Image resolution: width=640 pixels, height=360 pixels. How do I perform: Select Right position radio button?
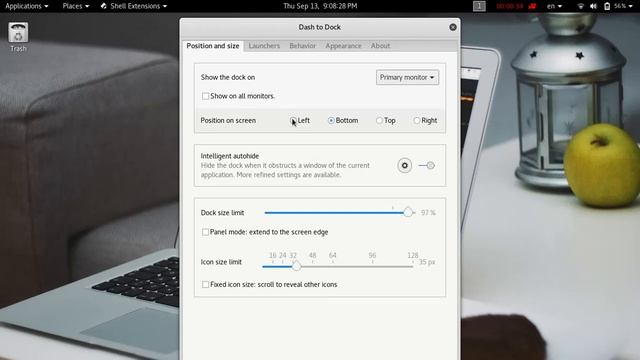(x=417, y=120)
